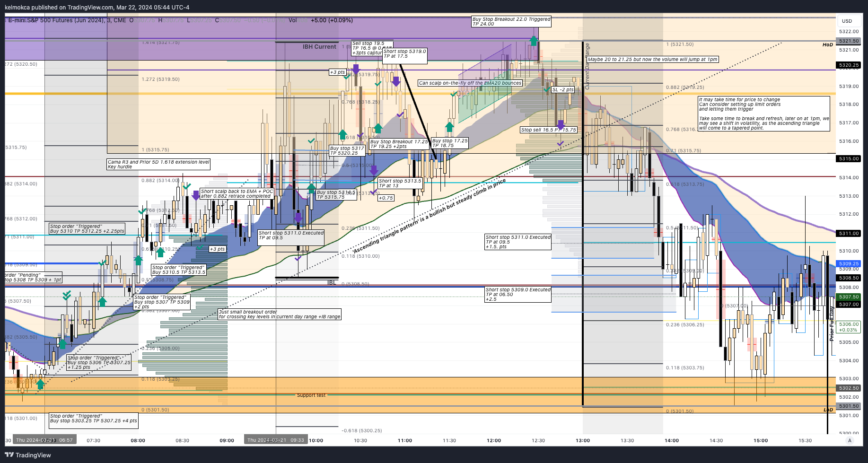Click the '-0.618 (5300.25)' fib level label
The width and height of the screenshot is (868, 463).
point(362,431)
